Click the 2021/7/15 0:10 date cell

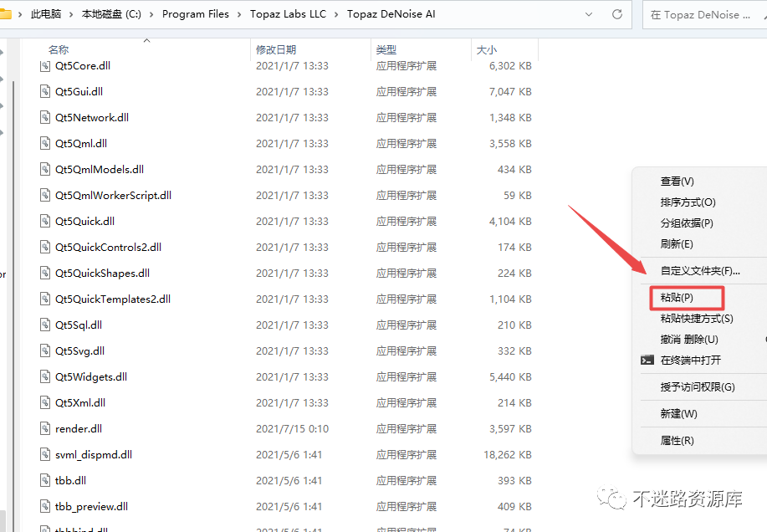coord(292,429)
